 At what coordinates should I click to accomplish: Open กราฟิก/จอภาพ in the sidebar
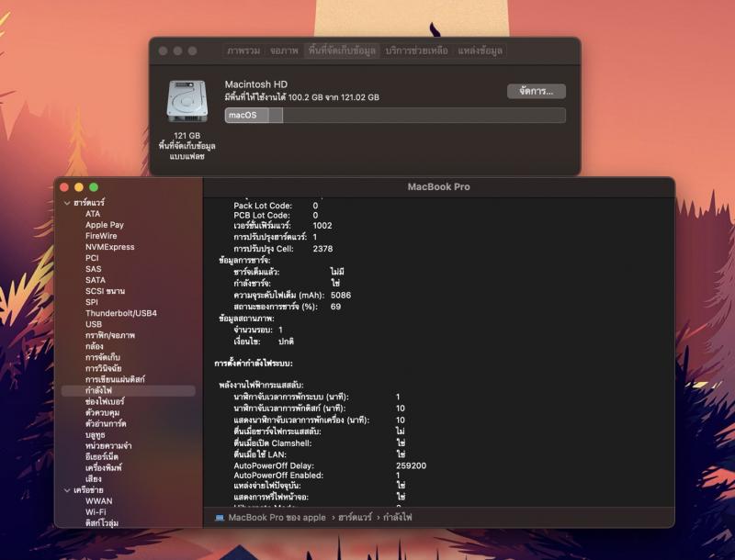110,335
